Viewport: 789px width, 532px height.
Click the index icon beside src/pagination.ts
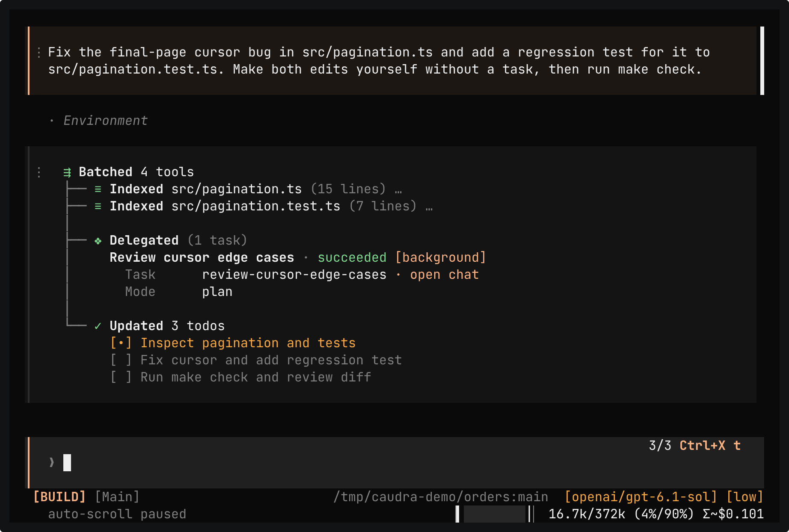pos(98,189)
